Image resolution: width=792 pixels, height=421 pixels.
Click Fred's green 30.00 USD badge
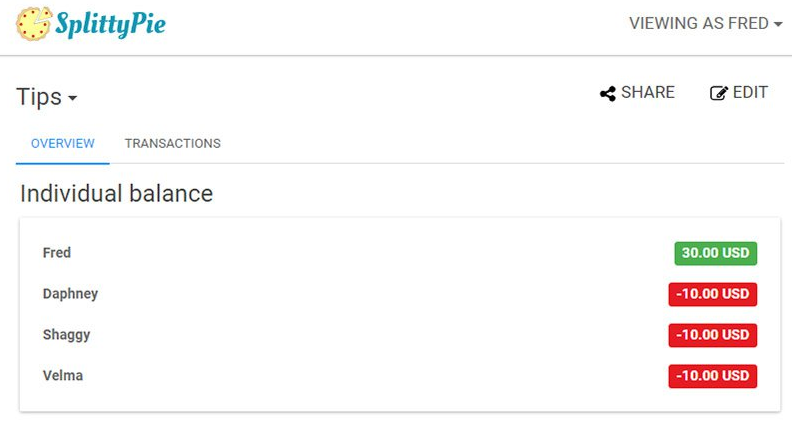click(715, 253)
